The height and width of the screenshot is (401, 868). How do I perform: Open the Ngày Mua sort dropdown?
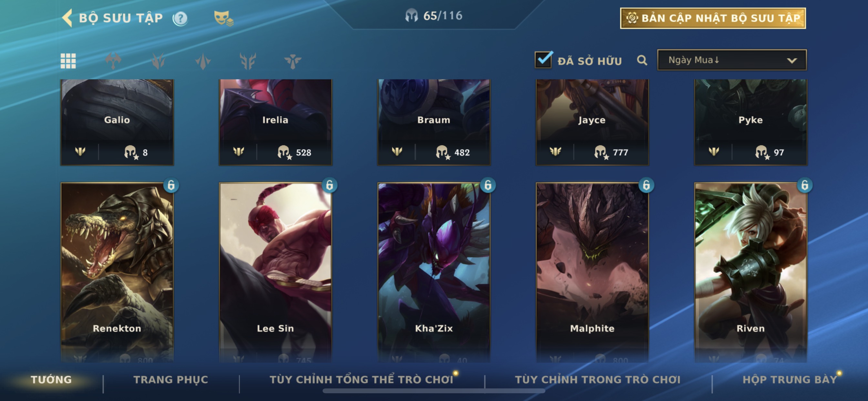[732, 60]
